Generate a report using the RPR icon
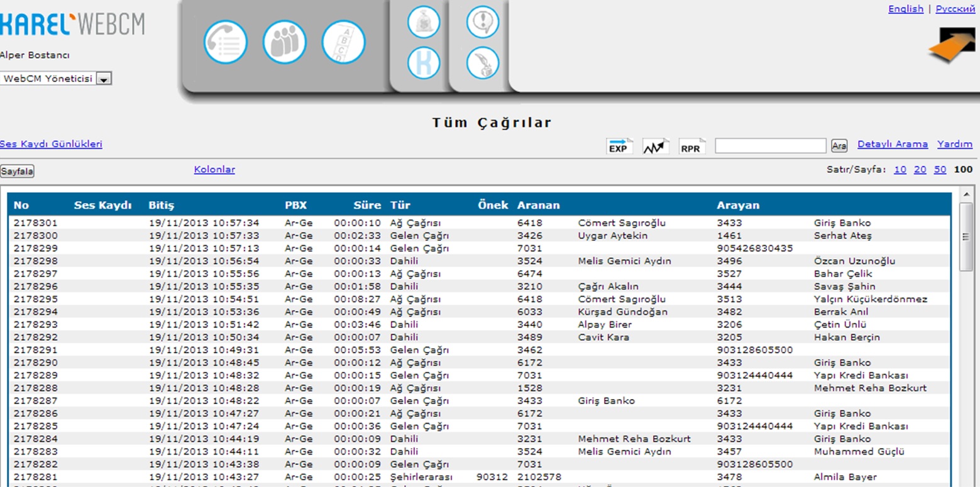This screenshot has height=487, width=980. coord(691,145)
